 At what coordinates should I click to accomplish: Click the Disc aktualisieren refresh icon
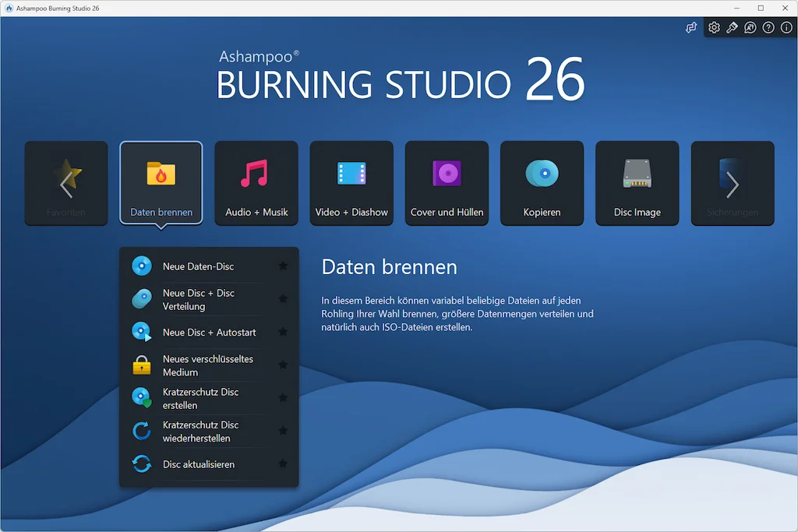point(142,464)
